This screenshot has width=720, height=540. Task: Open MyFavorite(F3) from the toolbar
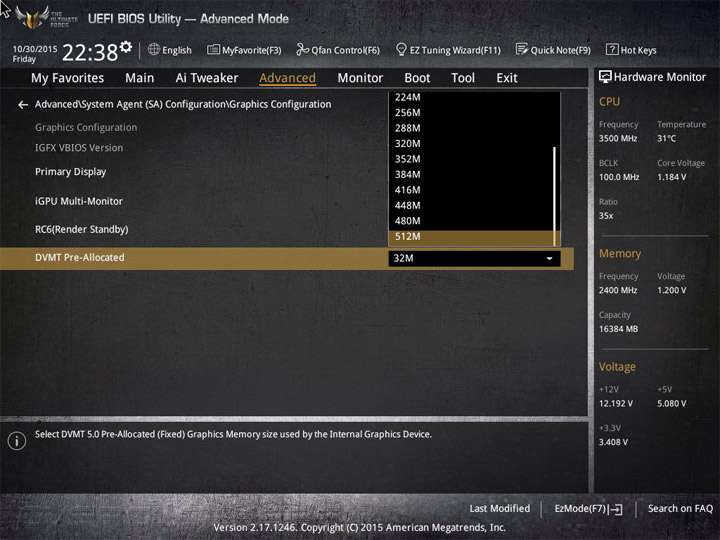coord(244,50)
